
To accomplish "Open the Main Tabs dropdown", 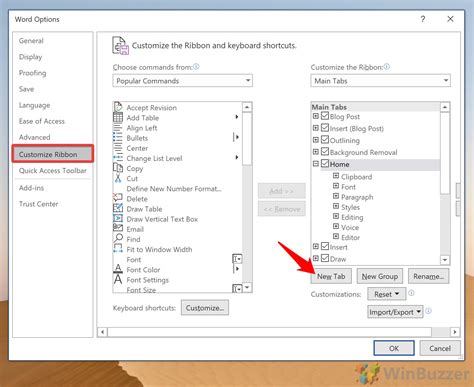I will (x=380, y=81).
